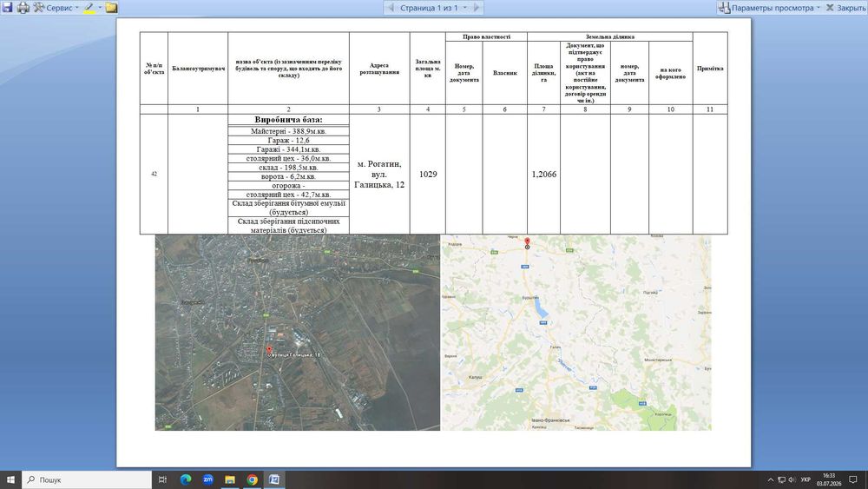Open Task View in the taskbar
This screenshot has width=868, height=489.
point(162,479)
